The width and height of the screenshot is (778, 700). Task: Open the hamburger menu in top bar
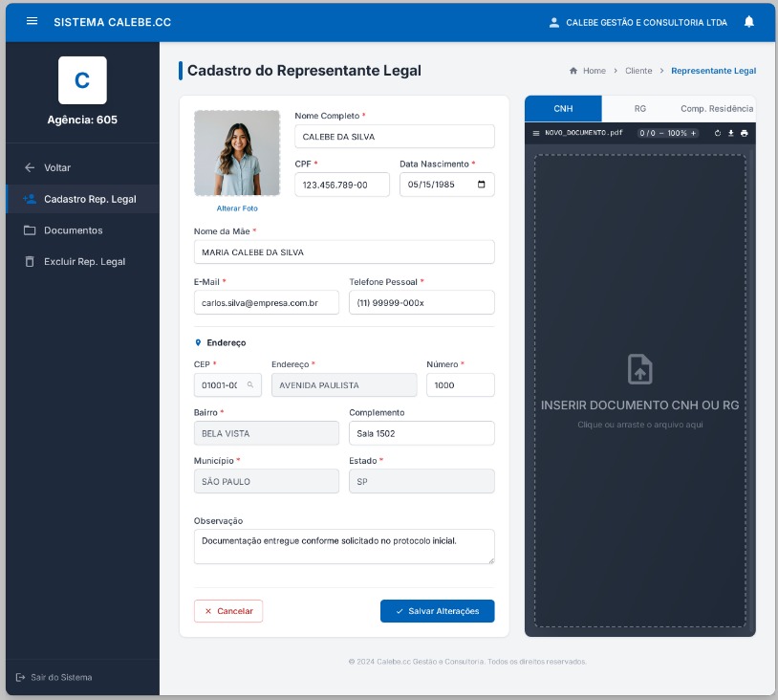pos(32,21)
